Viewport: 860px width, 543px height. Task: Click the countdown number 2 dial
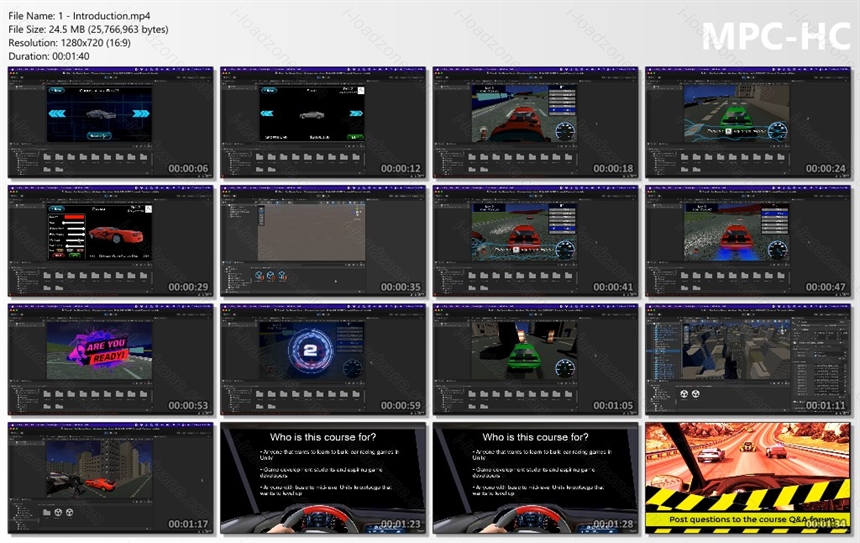(310, 351)
